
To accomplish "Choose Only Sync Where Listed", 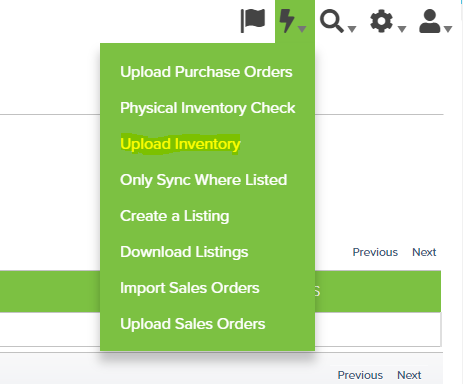I will pyautogui.click(x=204, y=180).
